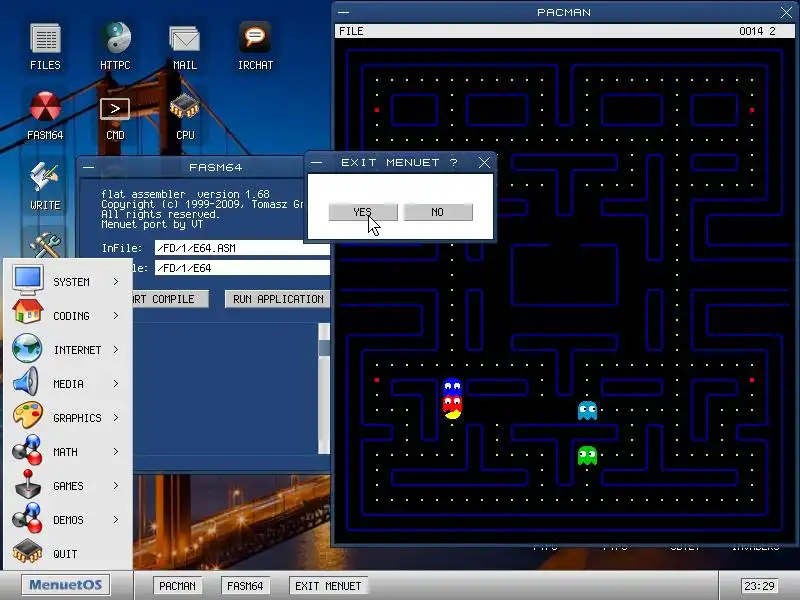This screenshot has height=600, width=800.
Task: Open the CMD terminal icon
Action: (115, 109)
